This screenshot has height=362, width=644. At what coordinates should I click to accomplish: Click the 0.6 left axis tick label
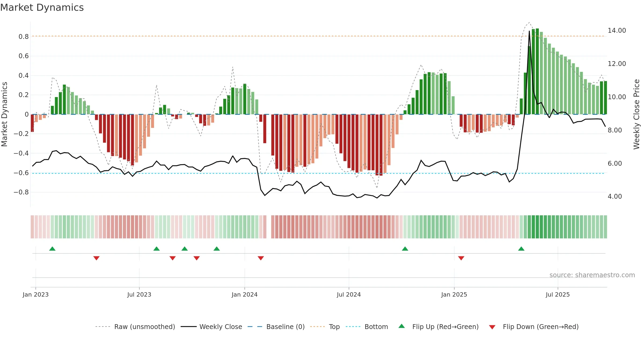point(24,56)
